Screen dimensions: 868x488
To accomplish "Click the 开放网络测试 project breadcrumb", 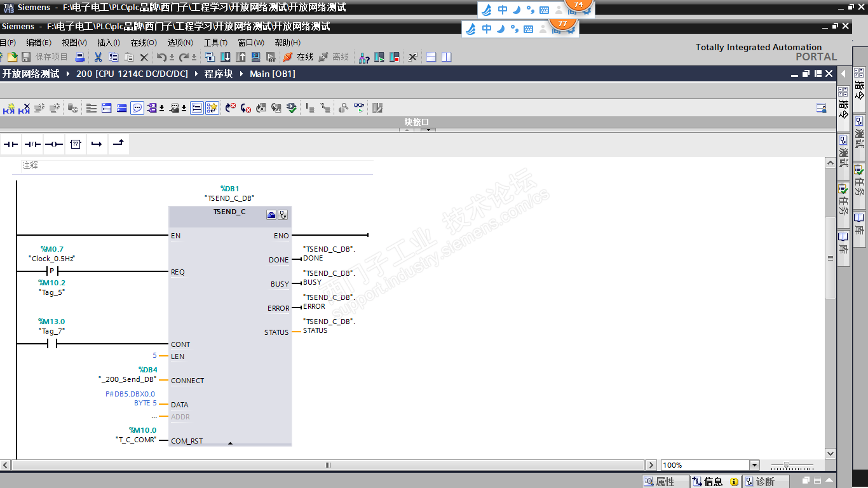I will (x=31, y=74).
